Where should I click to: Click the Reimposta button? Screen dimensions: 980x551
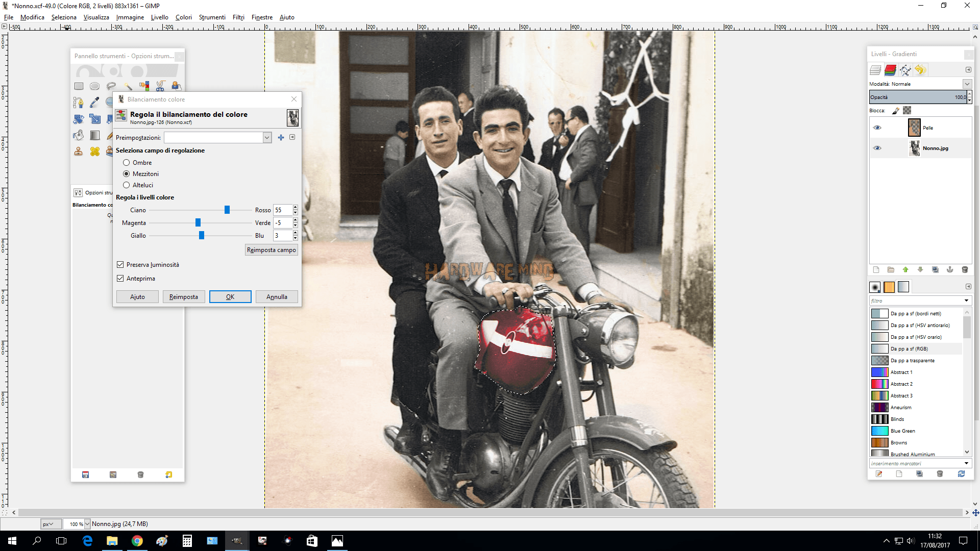pos(184,297)
